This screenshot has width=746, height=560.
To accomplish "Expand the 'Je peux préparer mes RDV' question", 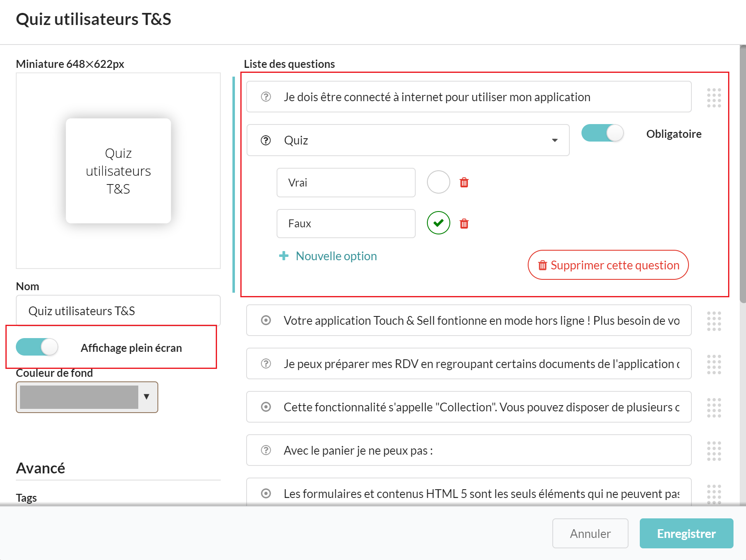I will pyautogui.click(x=469, y=363).
